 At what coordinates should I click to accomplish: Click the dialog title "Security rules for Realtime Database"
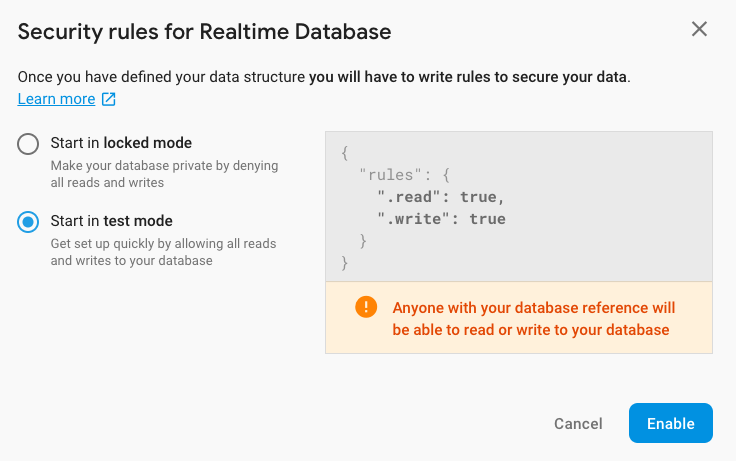click(x=204, y=31)
